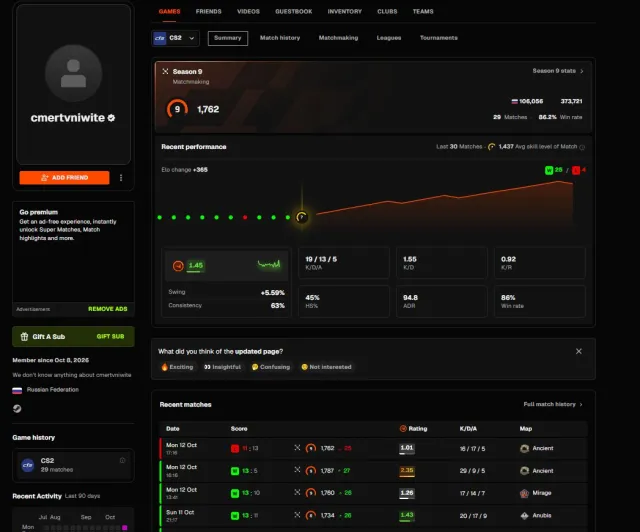
Task: Click the Add Friend button
Action: click(x=64, y=178)
